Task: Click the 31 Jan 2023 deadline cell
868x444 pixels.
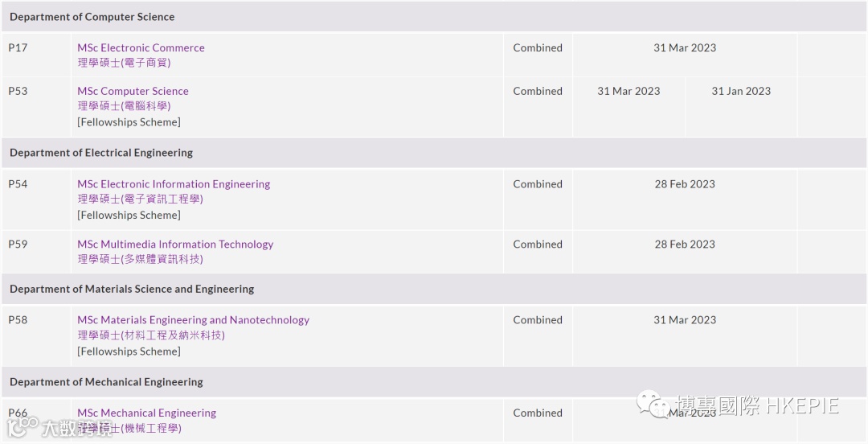Action: click(740, 91)
